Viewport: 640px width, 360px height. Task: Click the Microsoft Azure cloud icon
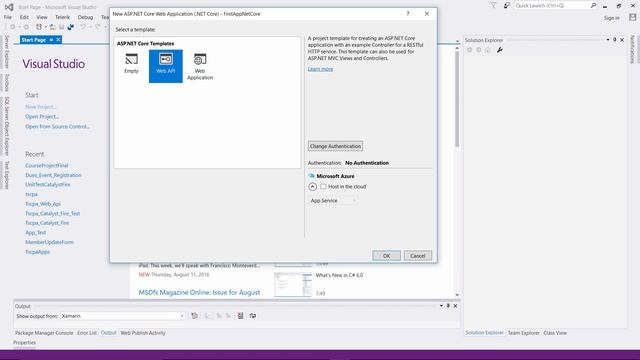(x=312, y=176)
